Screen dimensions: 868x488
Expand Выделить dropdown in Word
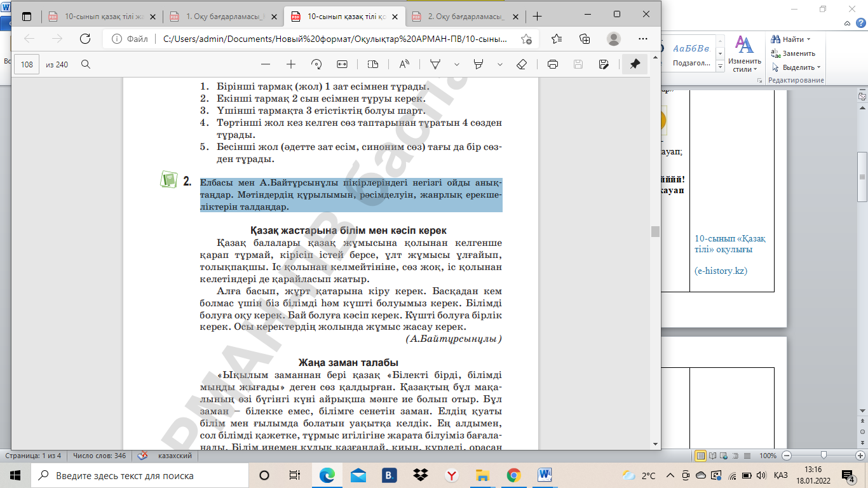pos(818,67)
